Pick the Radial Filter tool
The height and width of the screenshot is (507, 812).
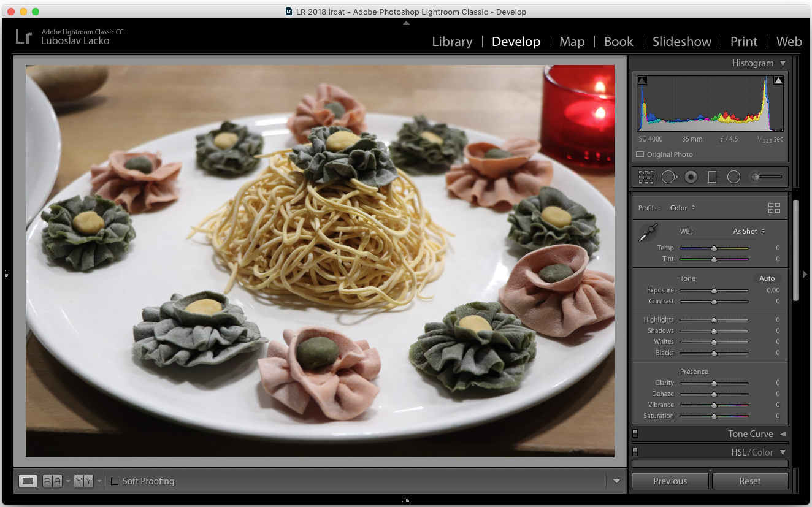(733, 177)
